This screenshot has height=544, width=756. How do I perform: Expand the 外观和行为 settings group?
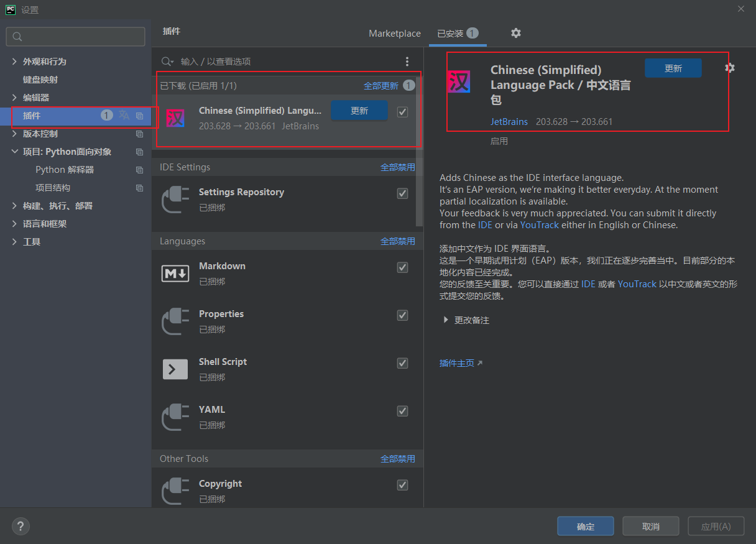point(15,62)
